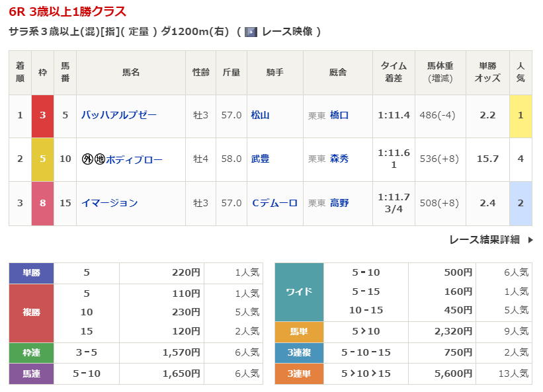Click the race video film icon
This screenshot has width=543, height=392.
point(251,32)
